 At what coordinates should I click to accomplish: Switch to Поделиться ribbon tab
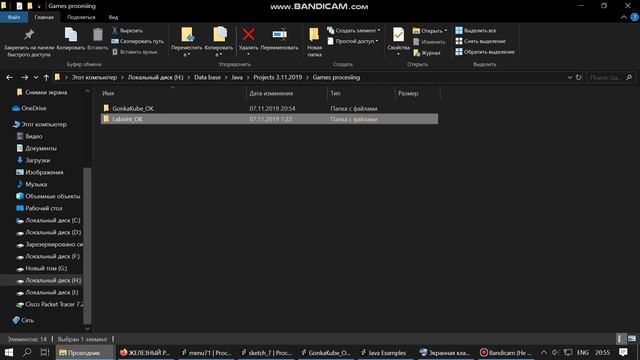81,17
